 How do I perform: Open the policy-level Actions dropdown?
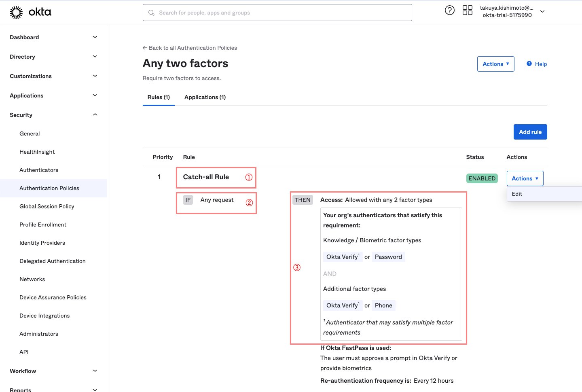(x=495, y=64)
